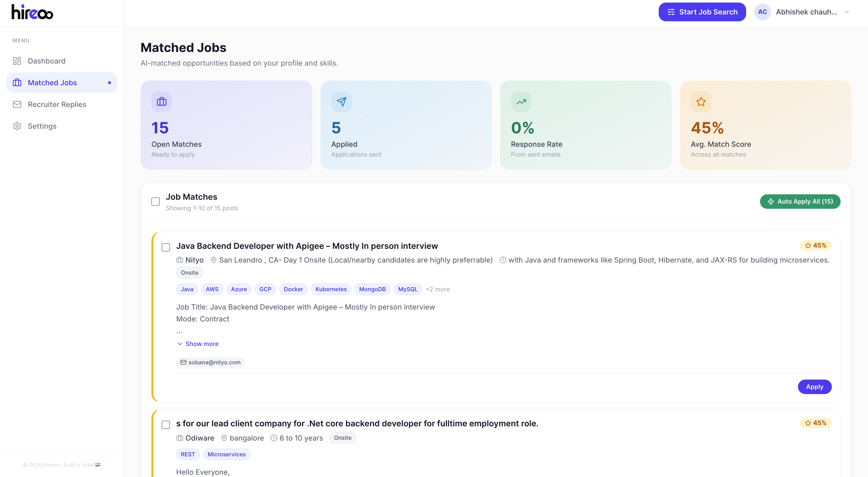Click the AC avatar circle

[762, 12]
